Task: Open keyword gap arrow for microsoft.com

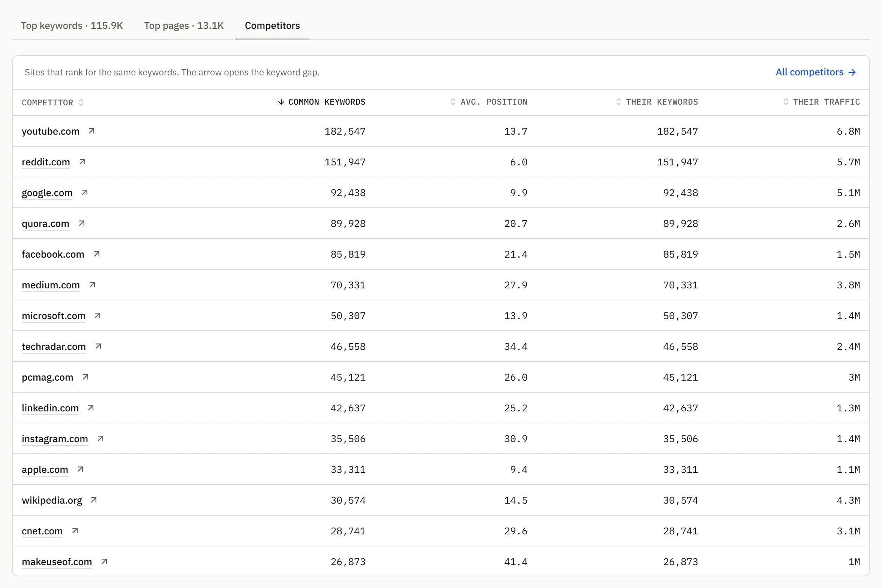Action: (97, 315)
